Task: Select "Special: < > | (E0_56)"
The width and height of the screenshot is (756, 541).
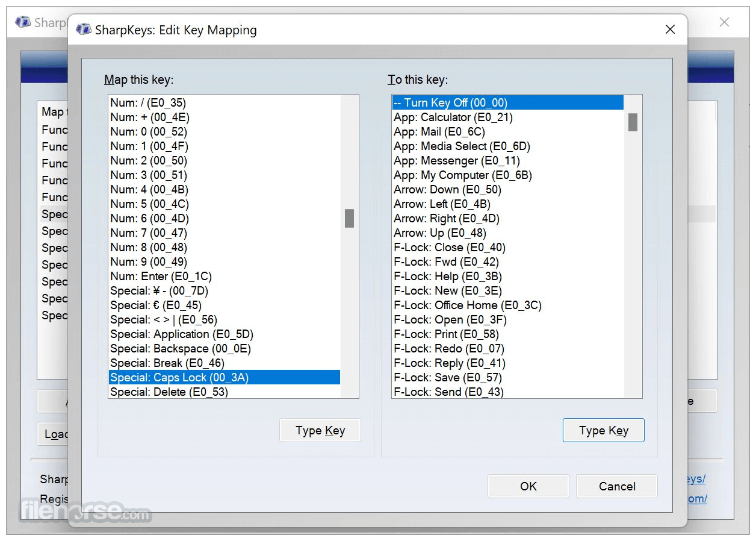Action: 225,319
